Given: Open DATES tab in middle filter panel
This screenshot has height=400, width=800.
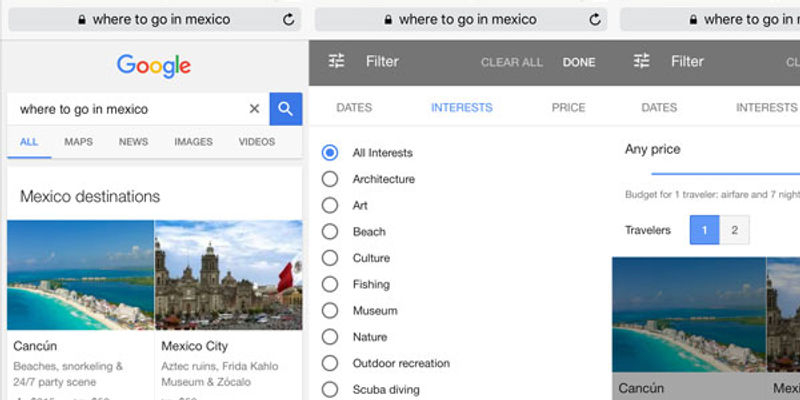Looking at the screenshot, I should pos(354,108).
